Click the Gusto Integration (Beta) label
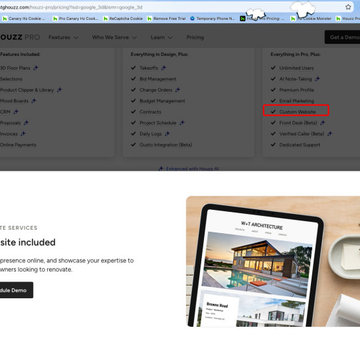Viewport: 360px width, 360px height. point(166,145)
